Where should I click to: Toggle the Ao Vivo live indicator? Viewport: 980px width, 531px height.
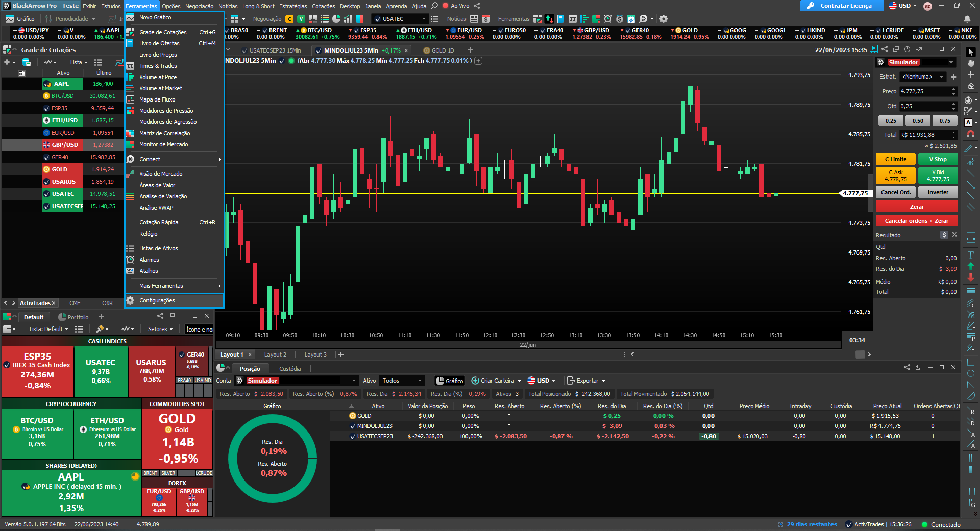456,6
